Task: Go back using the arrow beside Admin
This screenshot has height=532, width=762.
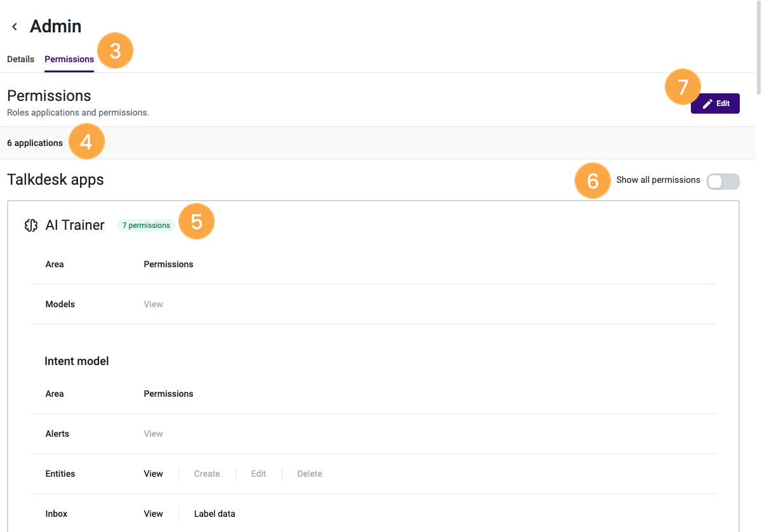Action: 15,27
